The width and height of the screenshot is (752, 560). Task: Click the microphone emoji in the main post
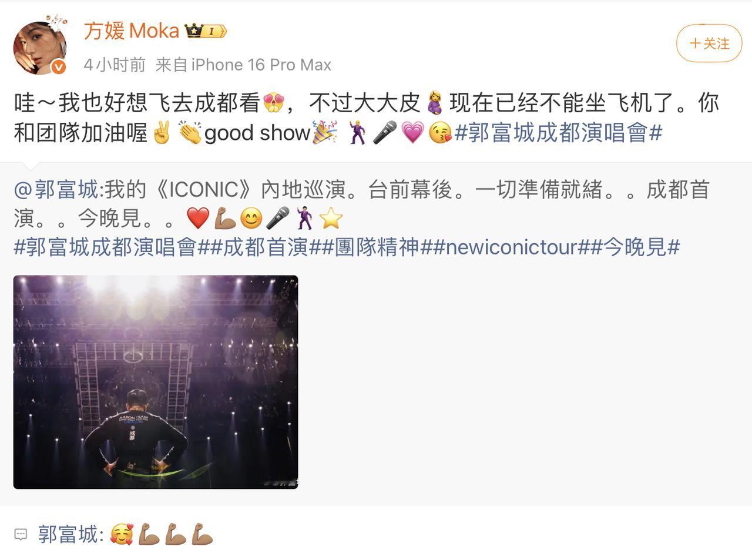(x=385, y=133)
